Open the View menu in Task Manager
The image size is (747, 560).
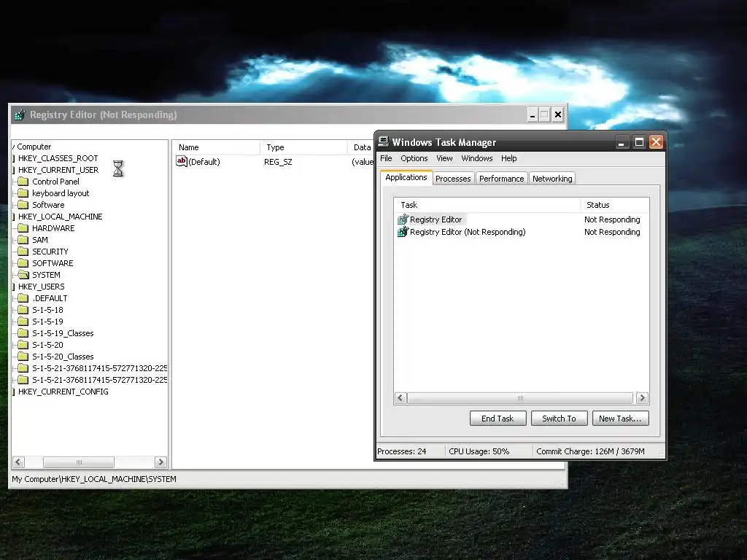[444, 158]
